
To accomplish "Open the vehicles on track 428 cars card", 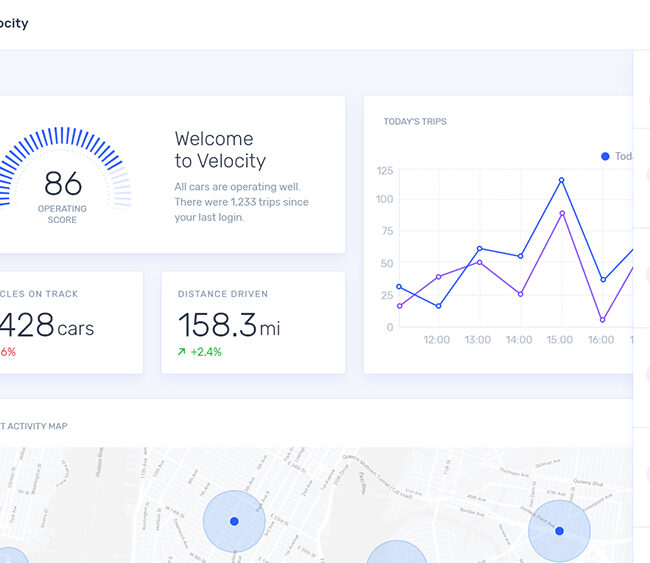I will 60,322.
